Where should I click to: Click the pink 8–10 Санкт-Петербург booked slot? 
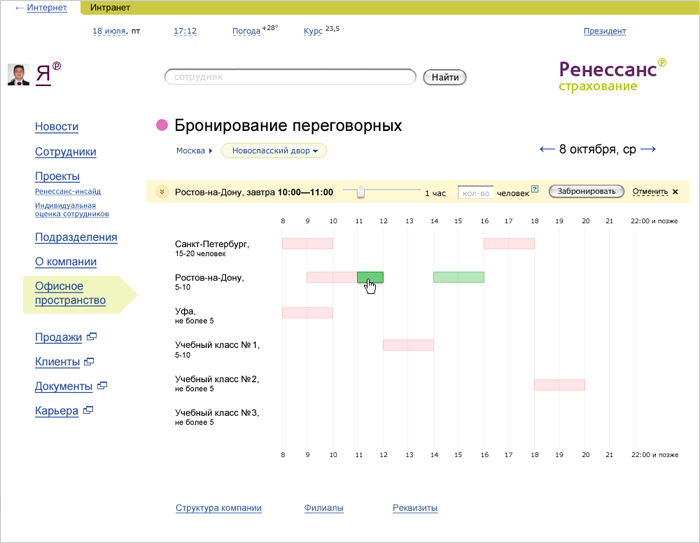308,243
